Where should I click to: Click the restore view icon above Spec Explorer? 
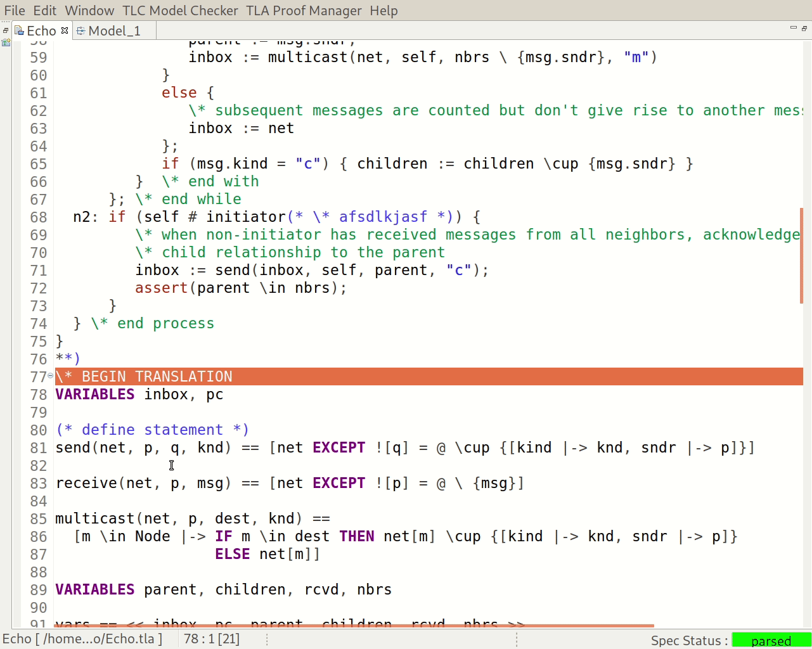tap(6, 30)
